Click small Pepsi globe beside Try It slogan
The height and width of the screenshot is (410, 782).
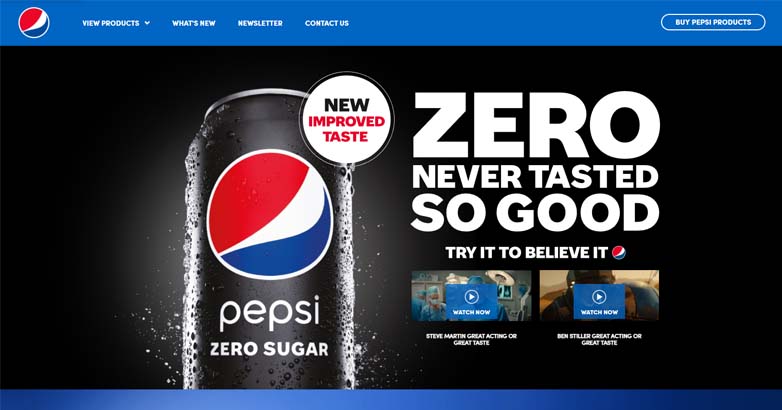[x=618, y=252]
